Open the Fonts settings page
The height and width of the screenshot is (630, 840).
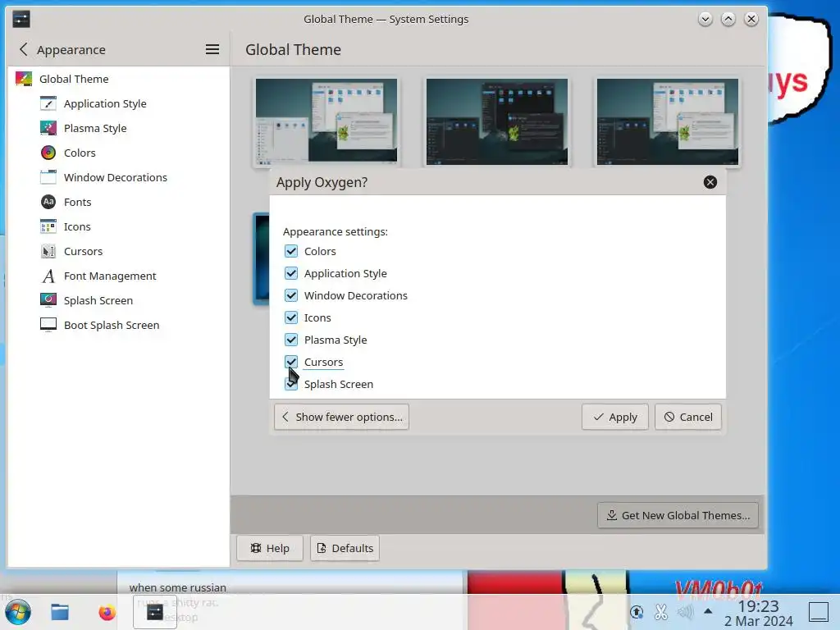(77, 202)
